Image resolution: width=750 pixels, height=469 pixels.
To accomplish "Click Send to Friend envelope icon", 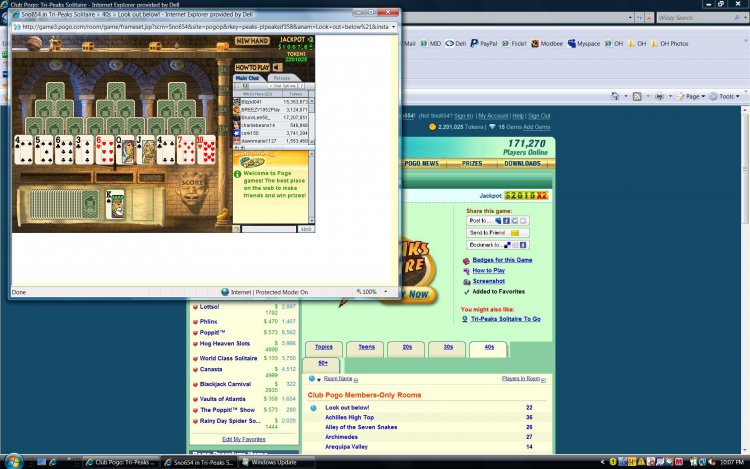I will coord(515,233).
